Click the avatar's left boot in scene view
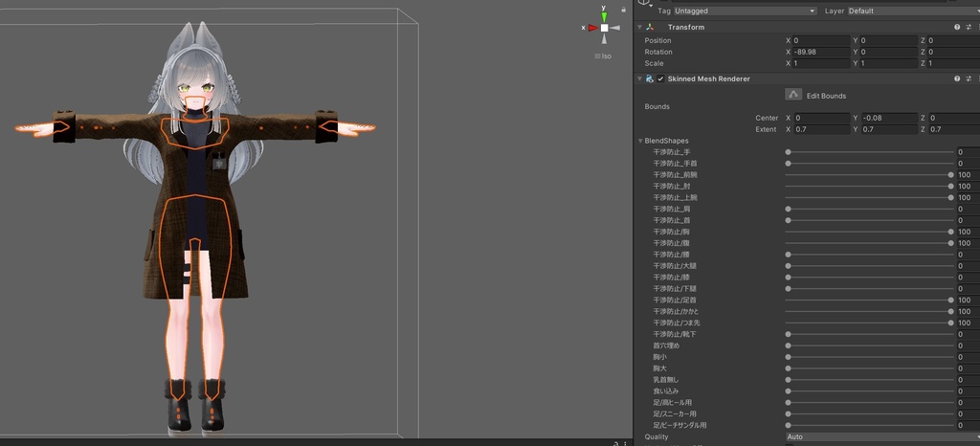 [x=212, y=404]
